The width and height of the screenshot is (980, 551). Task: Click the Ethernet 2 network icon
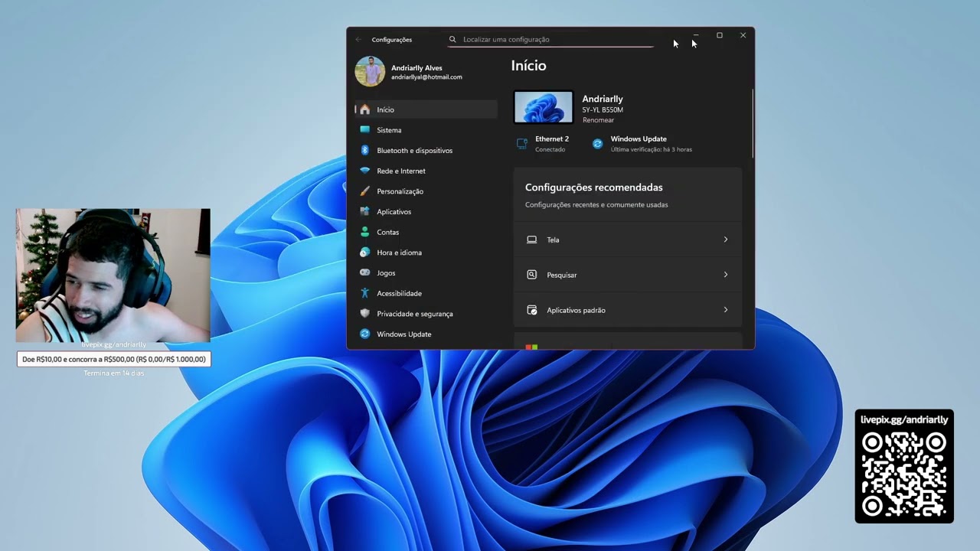pyautogui.click(x=522, y=143)
